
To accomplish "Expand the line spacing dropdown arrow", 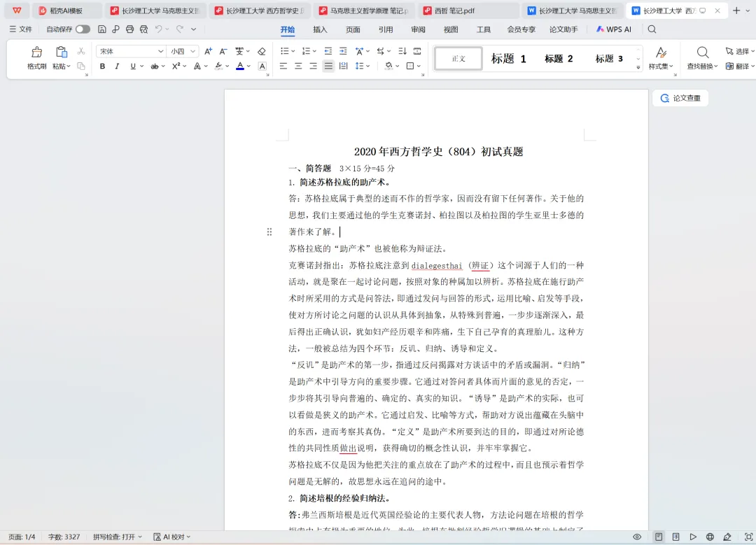I will (368, 66).
